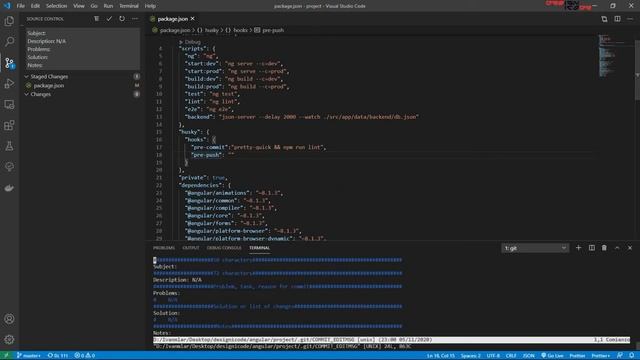Select the Terminal panel tab
This screenshot has width=640, height=360.
click(259, 248)
